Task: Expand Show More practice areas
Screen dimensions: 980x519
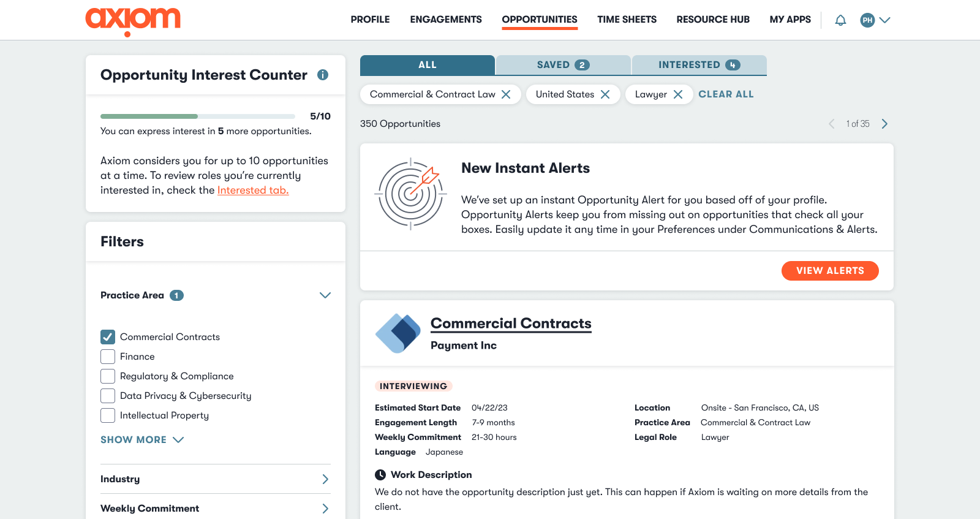Action: coord(142,440)
